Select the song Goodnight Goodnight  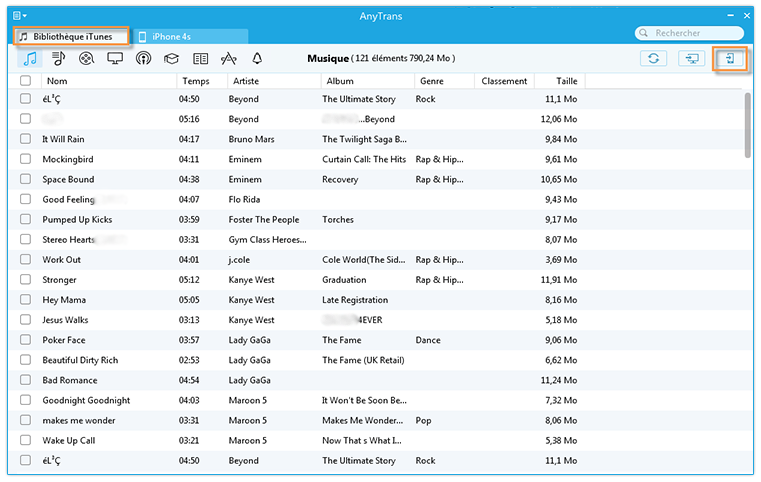(86, 400)
